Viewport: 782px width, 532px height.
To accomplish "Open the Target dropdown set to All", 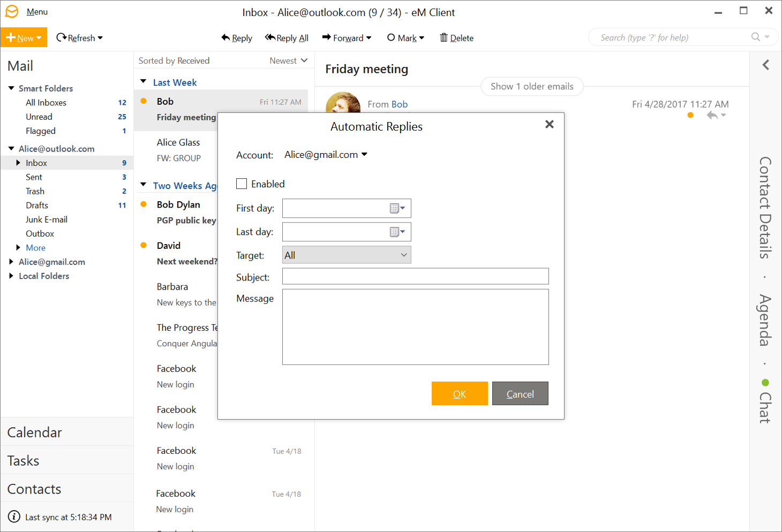I will pos(346,255).
